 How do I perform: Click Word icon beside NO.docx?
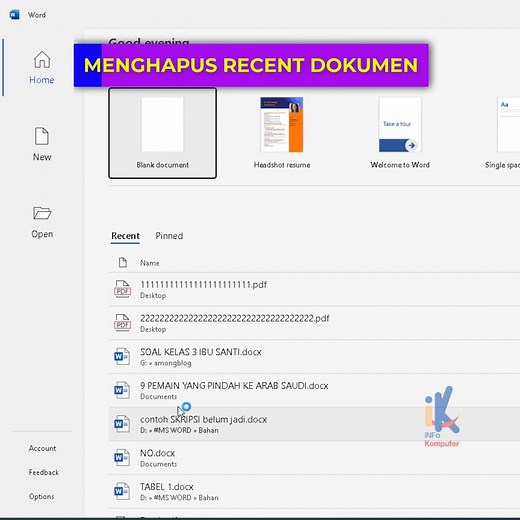click(x=122, y=457)
